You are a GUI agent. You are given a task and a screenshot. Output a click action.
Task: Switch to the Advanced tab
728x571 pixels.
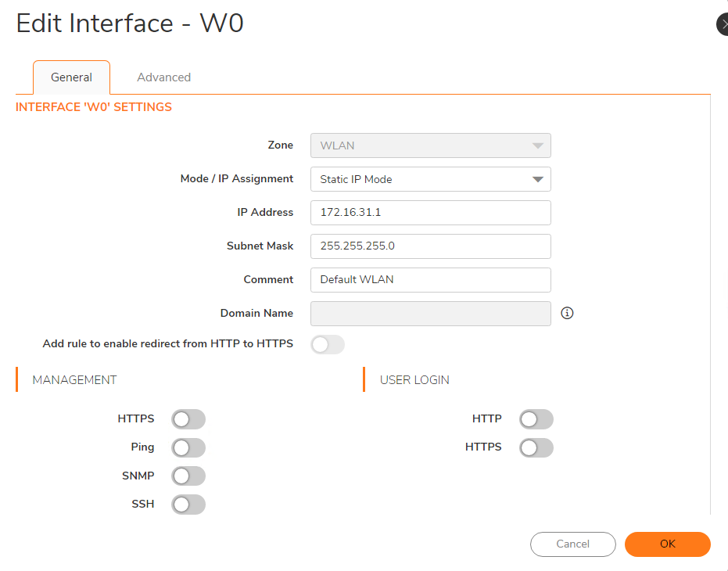pos(164,77)
